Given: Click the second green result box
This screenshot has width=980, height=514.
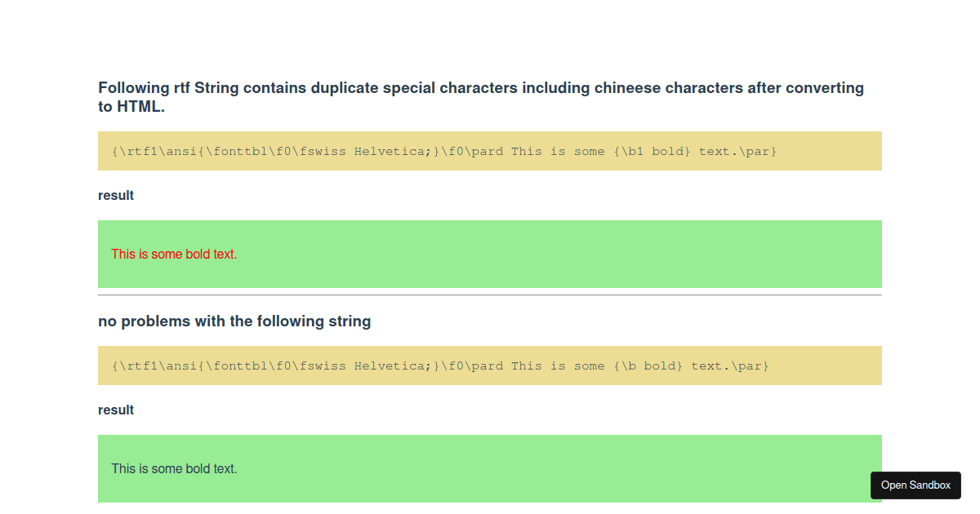Looking at the screenshot, I should coord(490,468).
